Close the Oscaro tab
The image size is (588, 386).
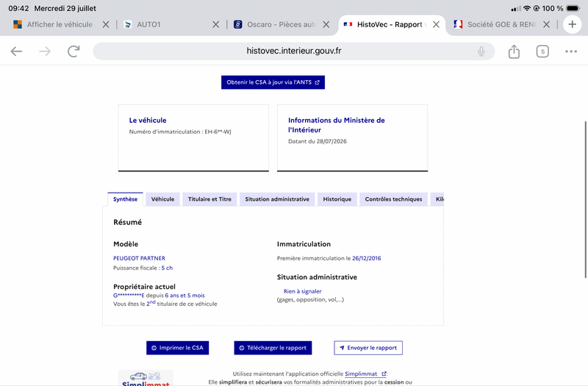tap(326, 25)
